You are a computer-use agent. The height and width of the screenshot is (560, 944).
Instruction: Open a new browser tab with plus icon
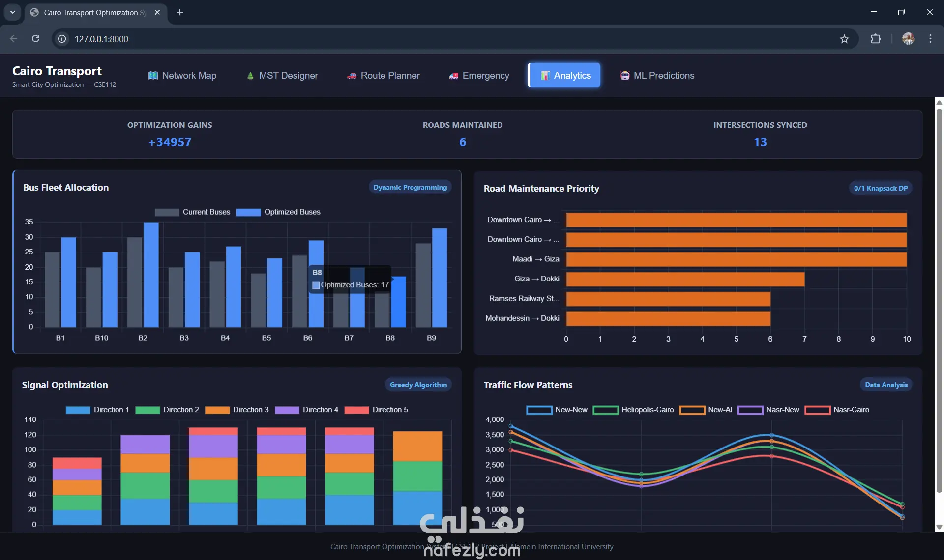click(x=180, y=12)
